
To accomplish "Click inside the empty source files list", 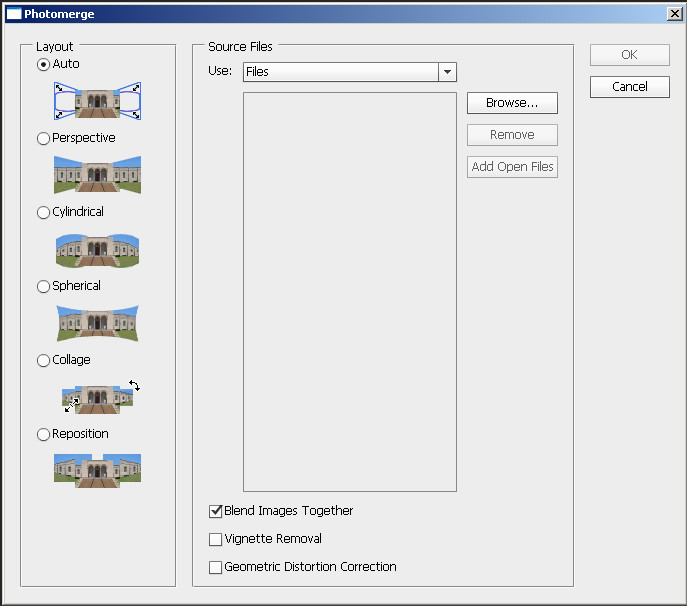I will pos(350,292).
